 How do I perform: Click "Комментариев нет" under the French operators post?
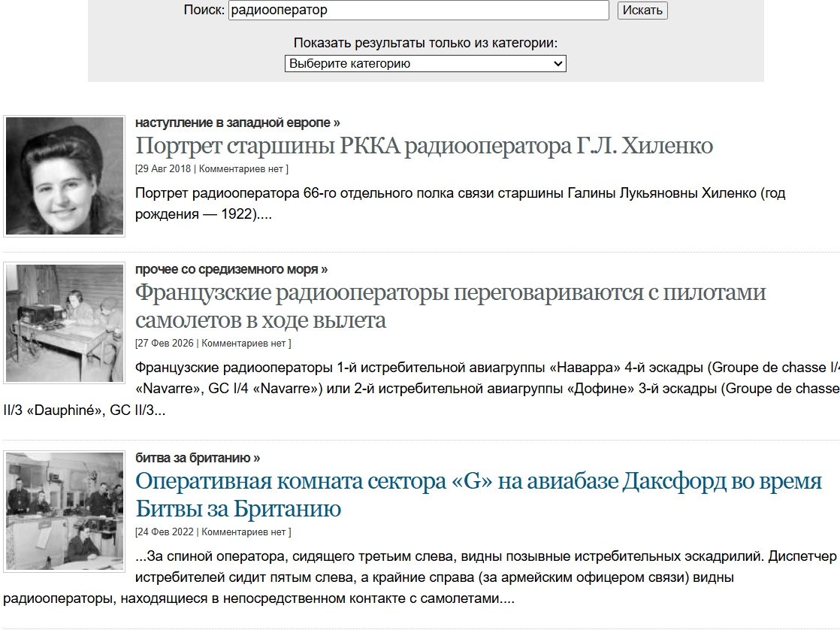point(244,344)
